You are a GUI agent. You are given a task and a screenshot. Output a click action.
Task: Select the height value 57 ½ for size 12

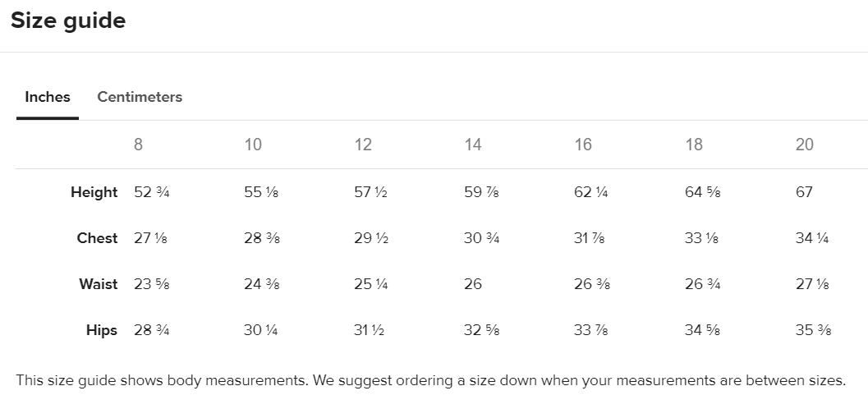tap(371, 192)
